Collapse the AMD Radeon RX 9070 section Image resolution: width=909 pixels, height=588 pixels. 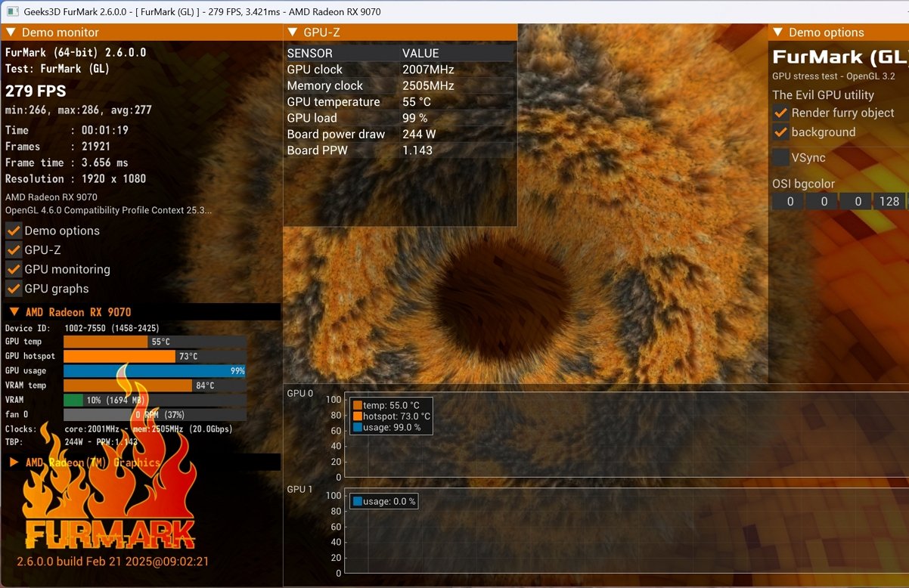14,312
